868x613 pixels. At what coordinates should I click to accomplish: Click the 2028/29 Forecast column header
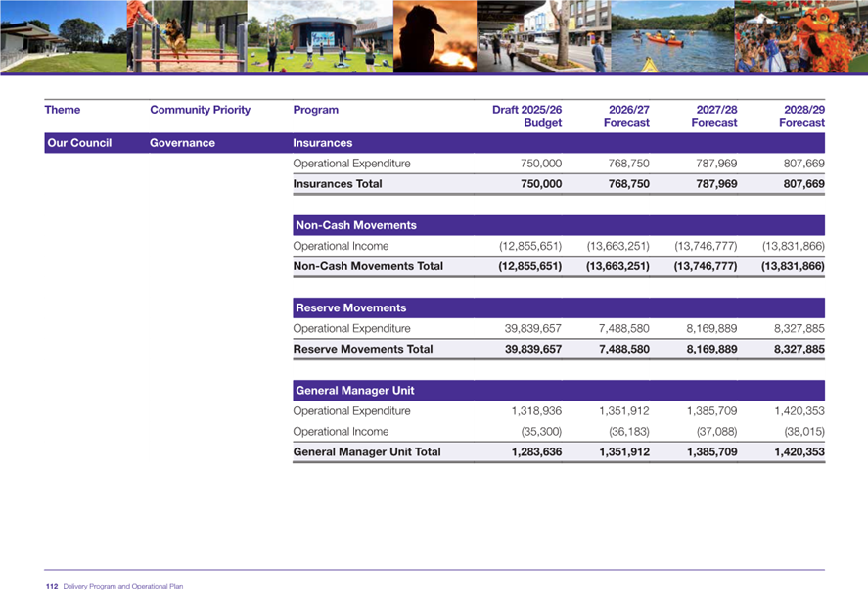[x=801, y=117]
